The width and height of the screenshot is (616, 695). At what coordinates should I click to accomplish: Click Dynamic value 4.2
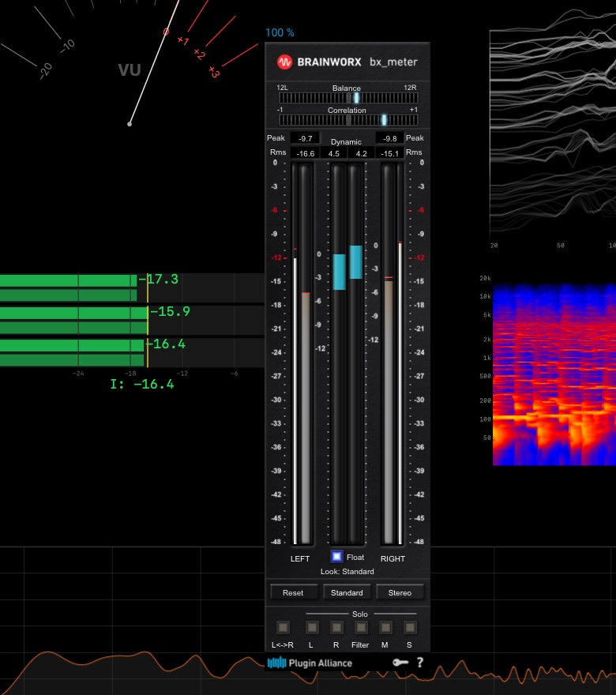(x=361, y=153)
